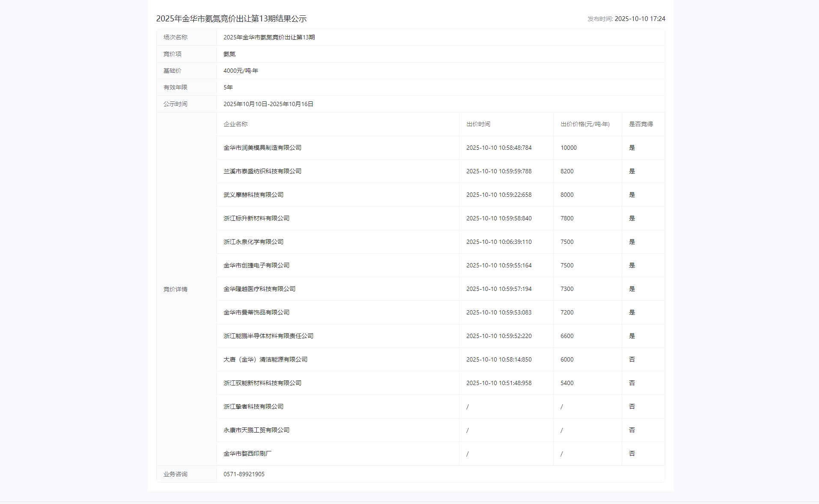Click company 浙江能鹏半导体材料有限责任公司

coord(268,336)
